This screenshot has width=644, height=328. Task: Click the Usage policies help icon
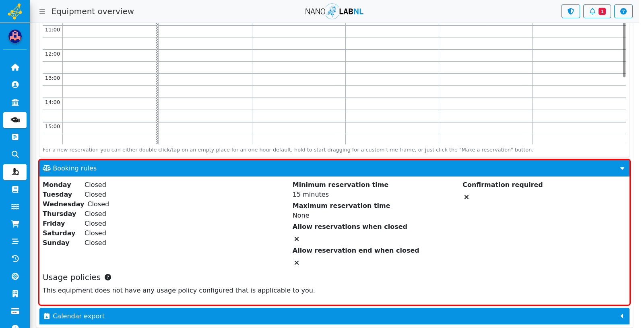[x=108, y=277]
